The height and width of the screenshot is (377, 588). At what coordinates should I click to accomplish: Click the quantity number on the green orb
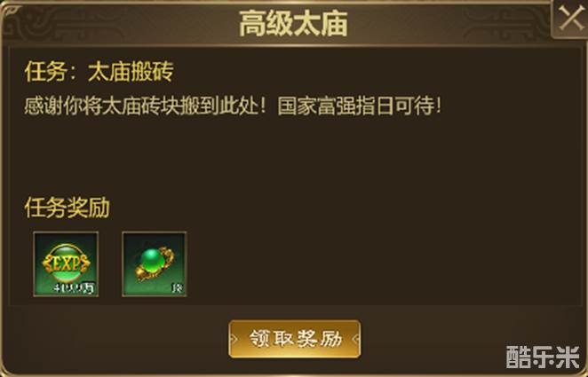[x=178, y=288]
